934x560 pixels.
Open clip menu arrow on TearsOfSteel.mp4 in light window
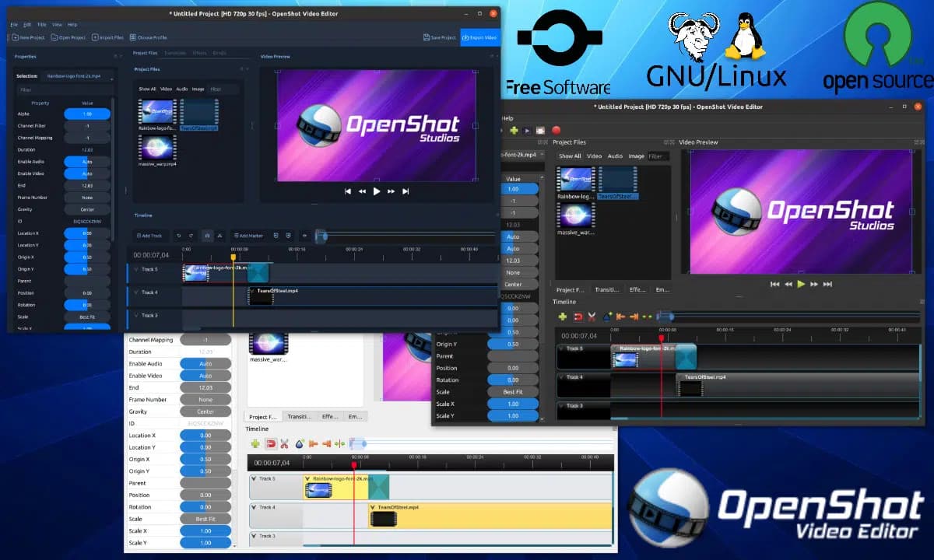pyautogui.click(x=373, y=507)
